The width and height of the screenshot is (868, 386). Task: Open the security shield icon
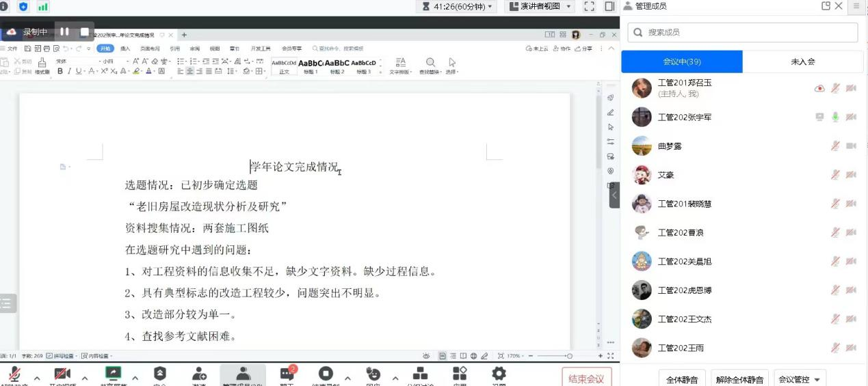(x=159, y=374)
